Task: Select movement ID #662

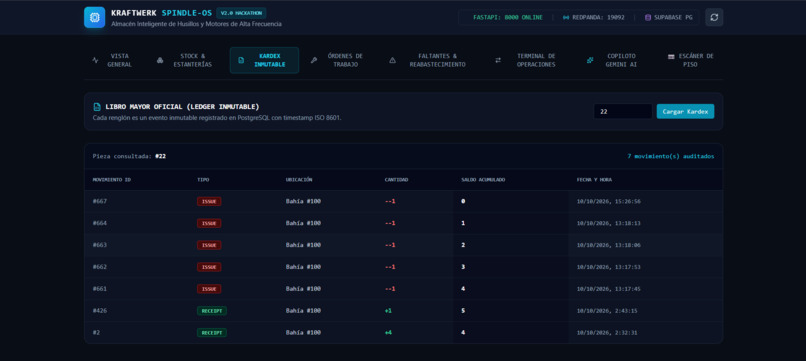Action: coord(100,267)
